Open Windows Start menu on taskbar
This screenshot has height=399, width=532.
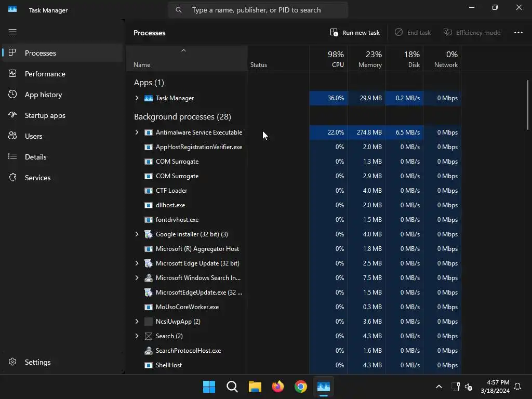(209, 387)
